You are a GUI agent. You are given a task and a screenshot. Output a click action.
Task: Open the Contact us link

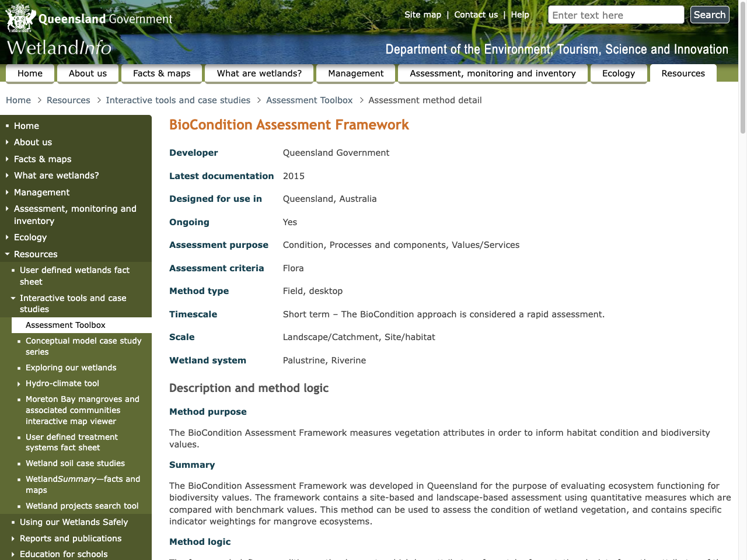click(x=476, y=15)
